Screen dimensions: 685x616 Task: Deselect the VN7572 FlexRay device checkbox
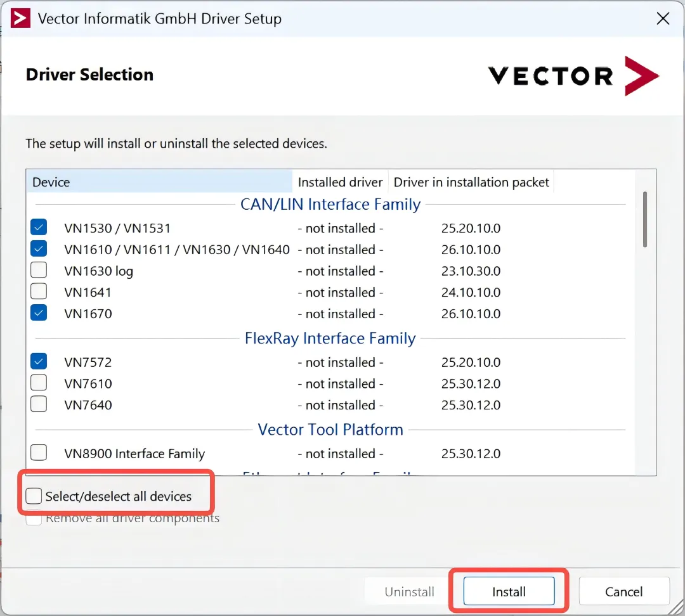point(39,361)
